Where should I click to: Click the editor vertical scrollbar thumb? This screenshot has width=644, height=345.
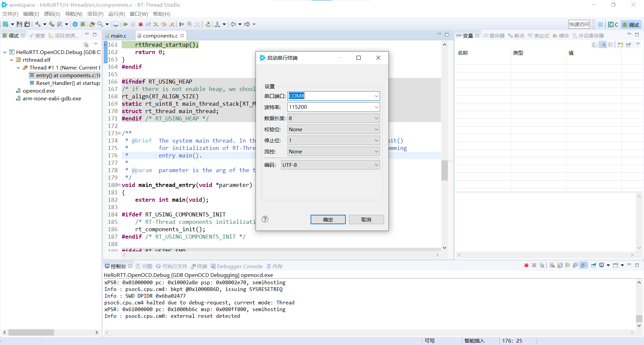pyautogui.click(x=445, y=170)
